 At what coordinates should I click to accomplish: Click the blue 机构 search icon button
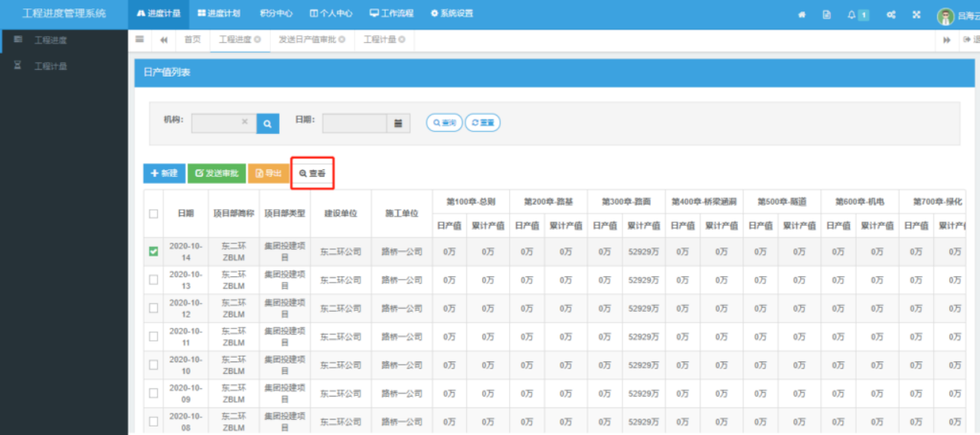(x=268, y=123)
